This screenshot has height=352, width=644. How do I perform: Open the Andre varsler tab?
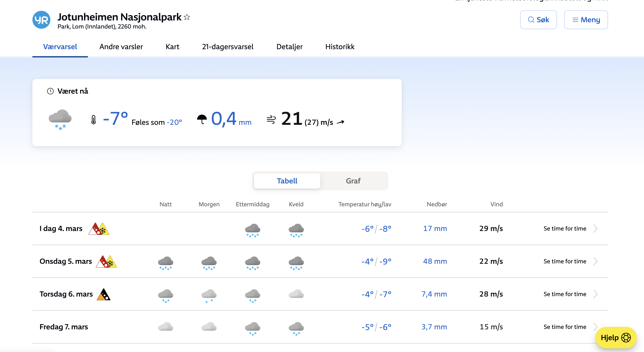point(121,47)
